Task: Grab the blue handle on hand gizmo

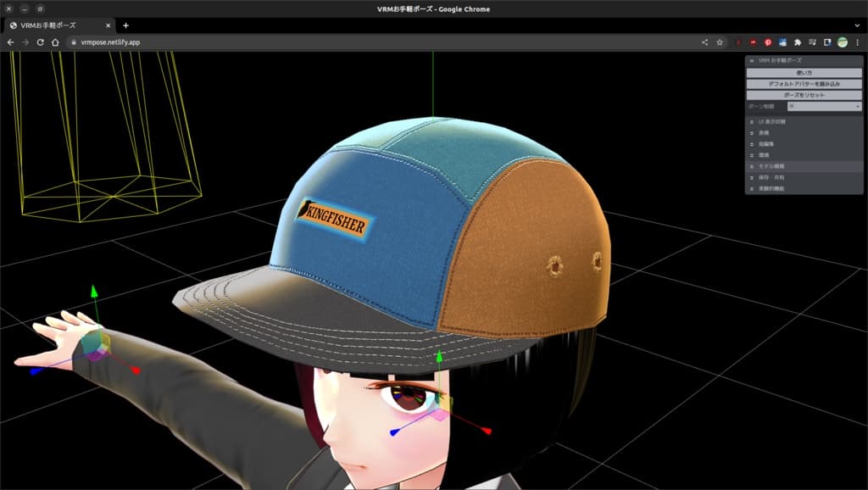Action: pos(36,371)
